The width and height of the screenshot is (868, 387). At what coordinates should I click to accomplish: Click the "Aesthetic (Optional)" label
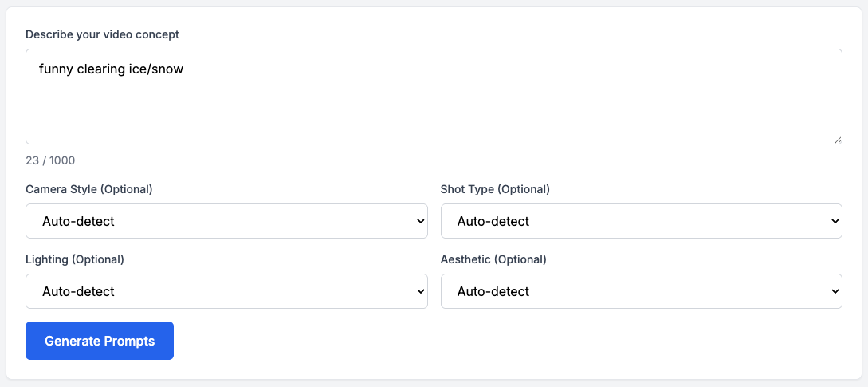[493, 259]
